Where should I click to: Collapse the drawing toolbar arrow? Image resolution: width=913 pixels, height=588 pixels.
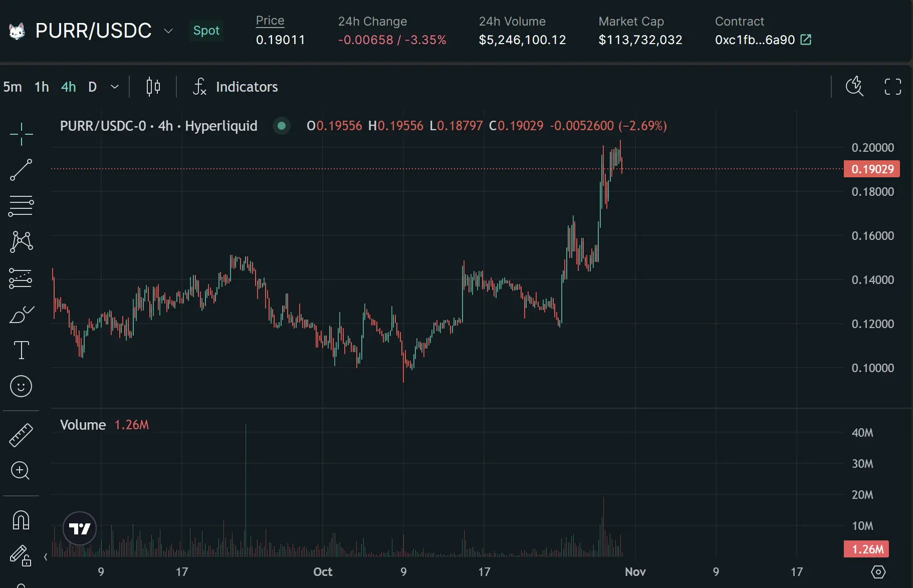pyautogui.click(x=46, y=557)
